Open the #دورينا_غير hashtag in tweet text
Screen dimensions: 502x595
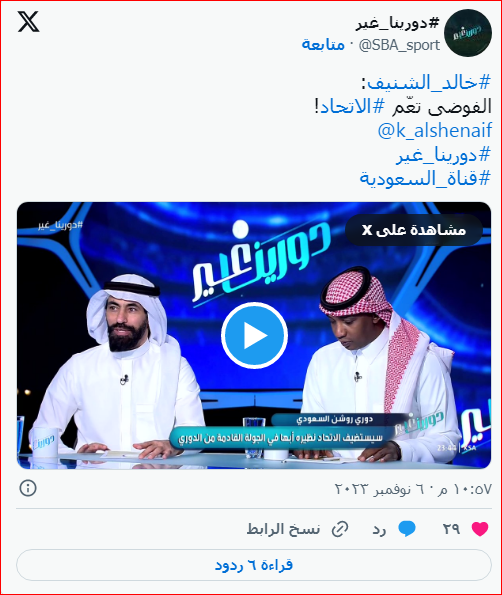click(444, 155)
